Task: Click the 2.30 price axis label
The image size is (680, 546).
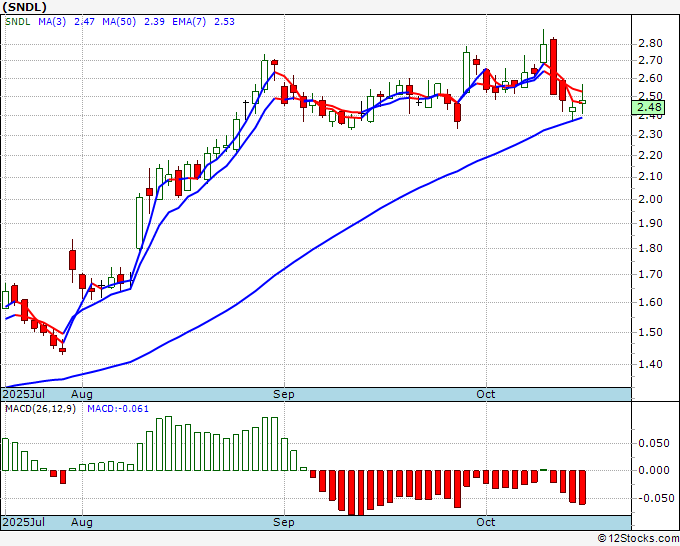Action: 650,134
